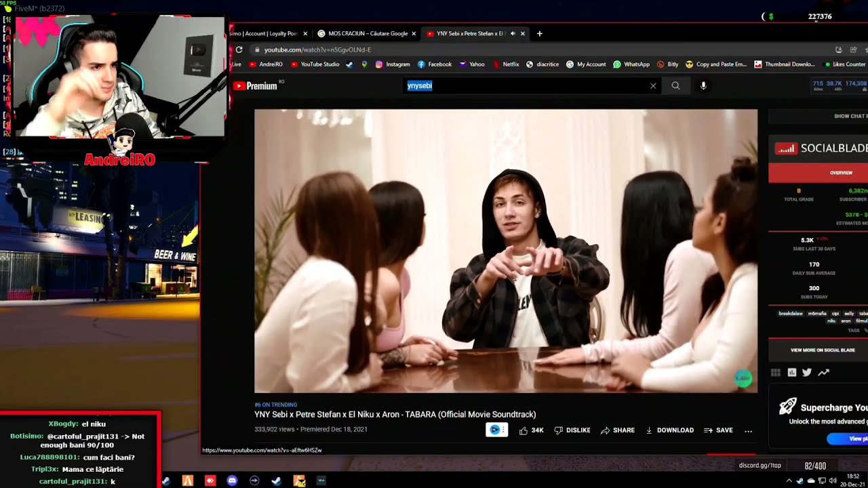This screenshot has width=868, height=488.
Task: Open the My Account Google bookmark
Action: 586,64
